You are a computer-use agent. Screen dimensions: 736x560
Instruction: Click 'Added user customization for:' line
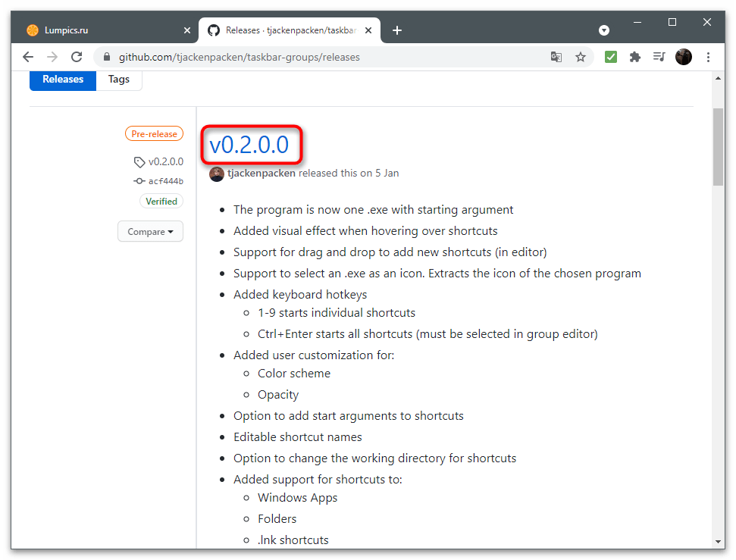[314, 355]
